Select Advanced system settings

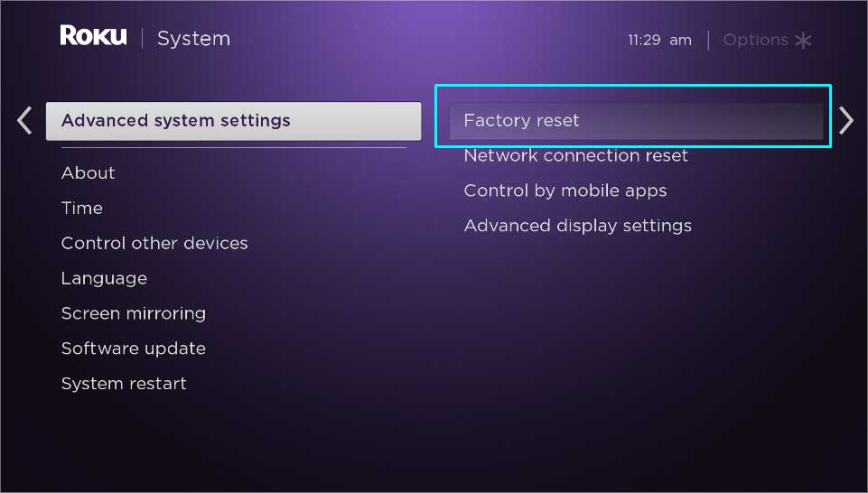click(234, 121)
